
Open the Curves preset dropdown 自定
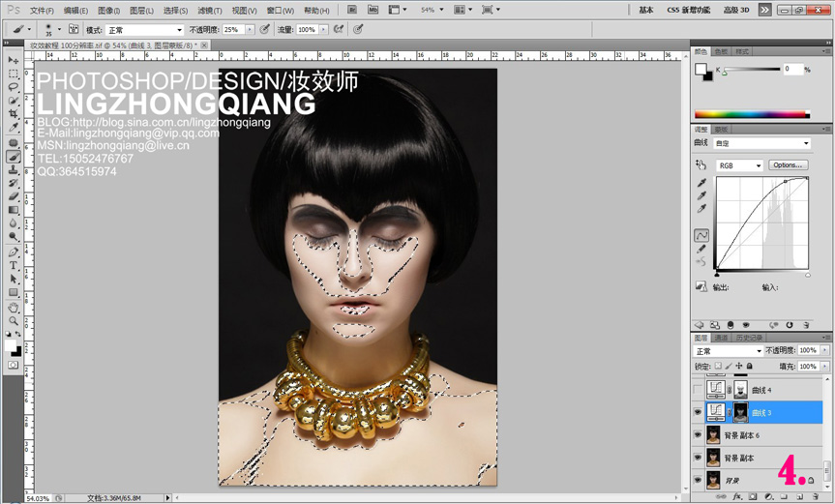point(762,143)
